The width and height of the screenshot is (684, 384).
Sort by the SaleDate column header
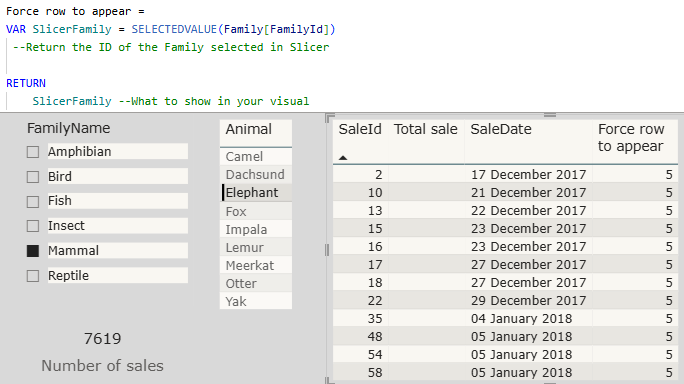(x=501, y=129)
